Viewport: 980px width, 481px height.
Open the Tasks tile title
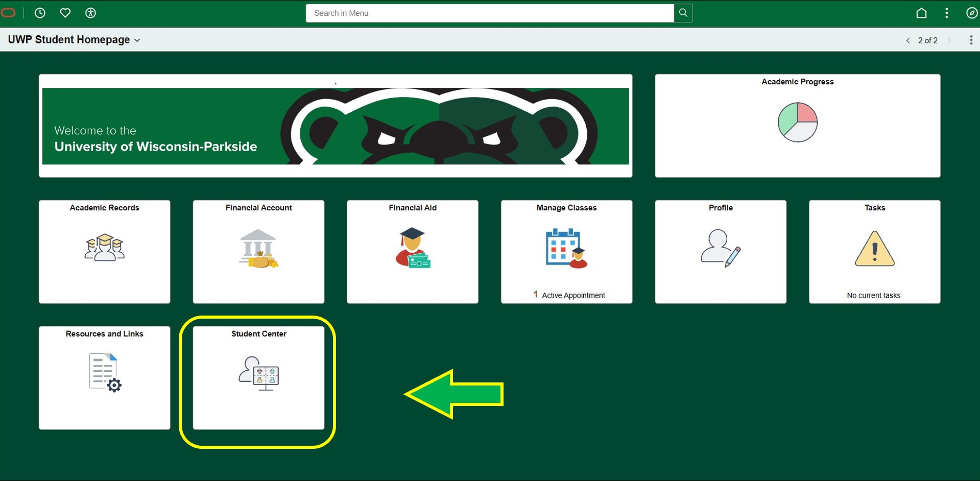(875, 208)
